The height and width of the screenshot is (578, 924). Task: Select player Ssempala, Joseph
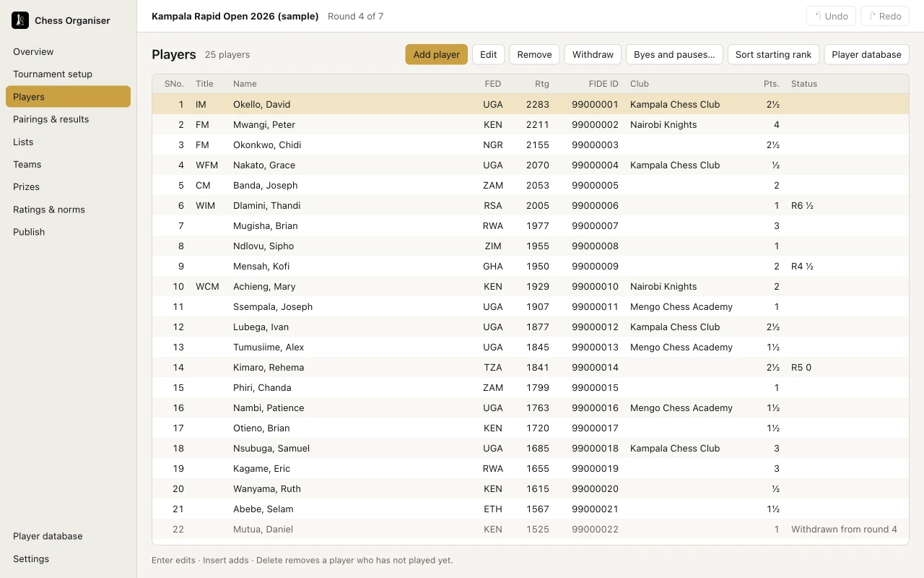pos(531,306)
